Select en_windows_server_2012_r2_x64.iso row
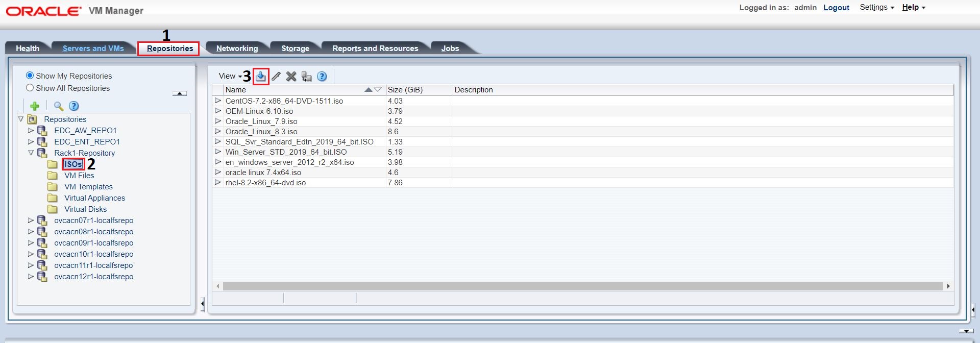980x343 pixels. point(583,162)
